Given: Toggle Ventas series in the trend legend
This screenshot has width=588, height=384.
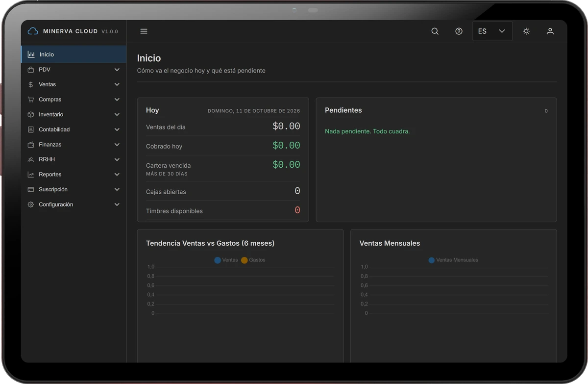Looking at the screenshot, I should click(226, 260).
